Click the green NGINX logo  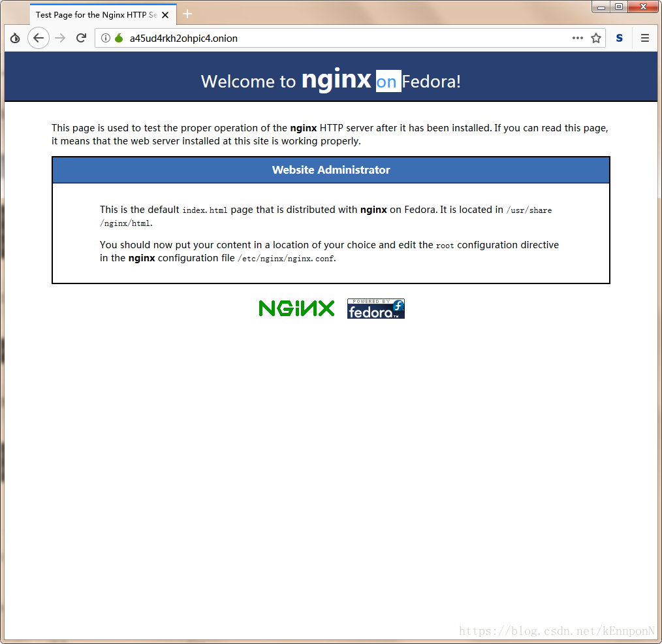296,308
